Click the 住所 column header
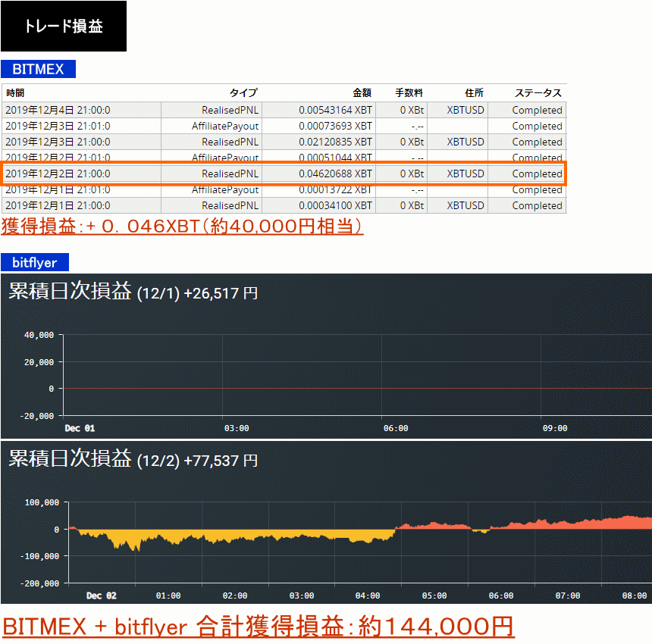This screenshot has width=652, height=644. [474, 93]
